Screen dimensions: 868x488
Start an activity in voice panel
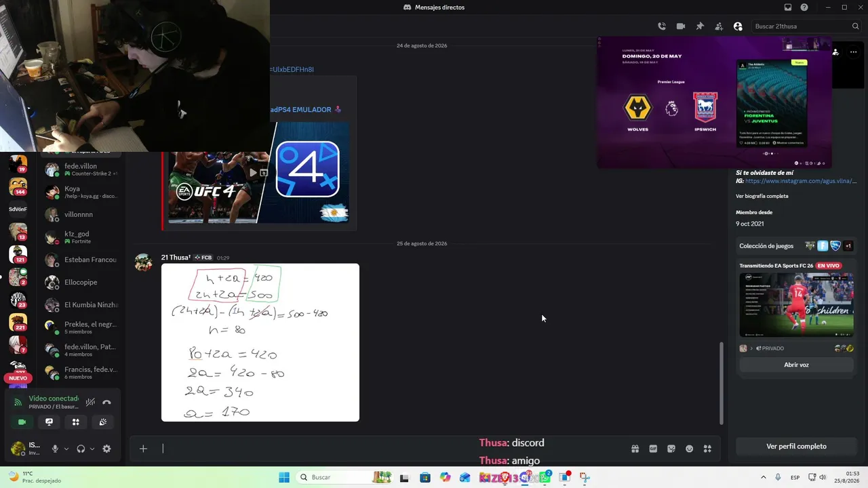tap(76, 422)
